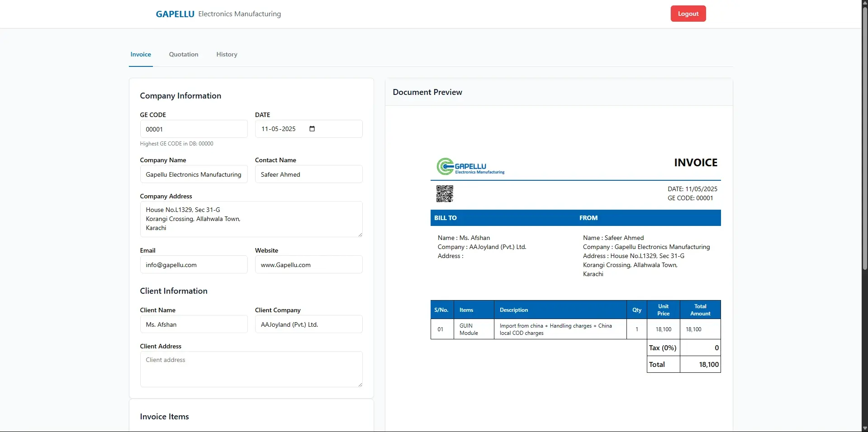Edit the Contact Name field
868x432 pixels.
[x=308, y=174]
